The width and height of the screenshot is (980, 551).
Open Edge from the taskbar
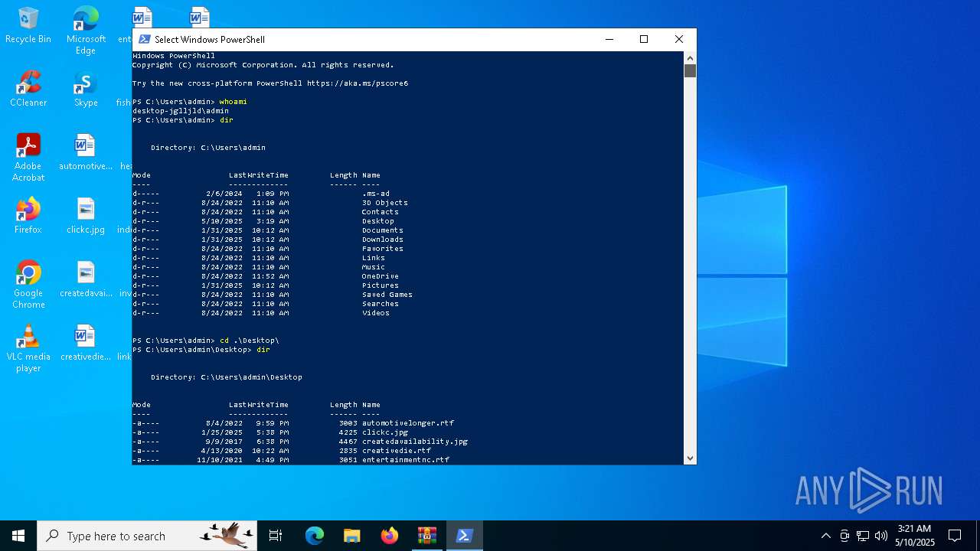click(x=315, y=536)
